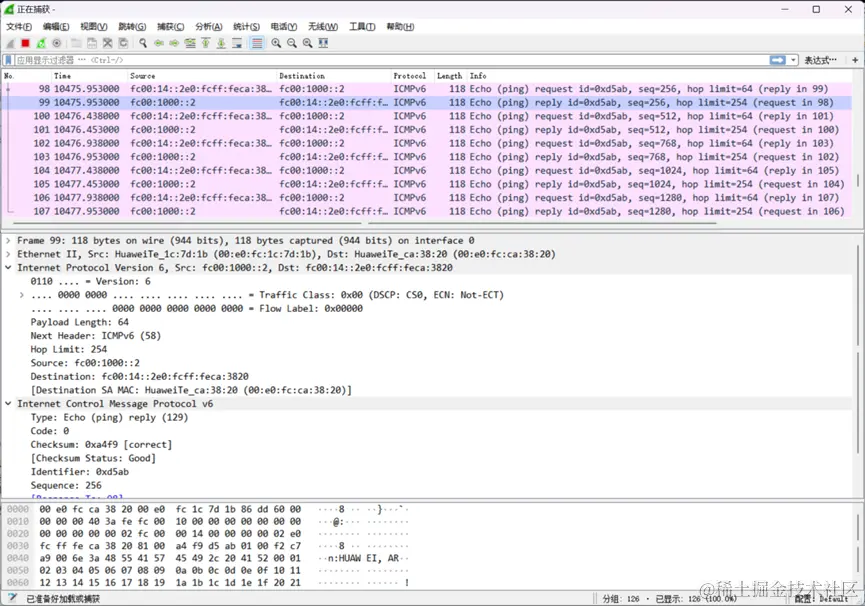
Task: Jump to the first packet
Action: point(206,43)
